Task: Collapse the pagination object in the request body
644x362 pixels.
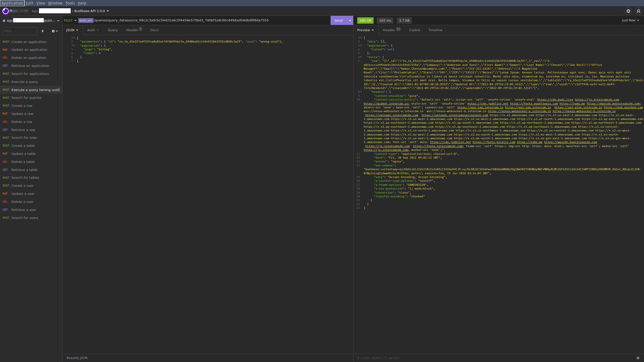Action: 74,46
